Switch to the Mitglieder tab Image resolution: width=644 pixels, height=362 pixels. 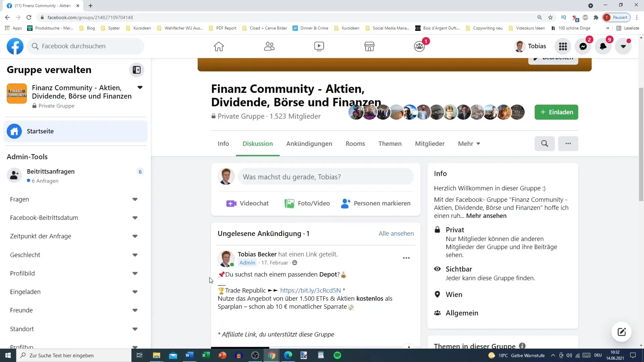coord(429,143)
